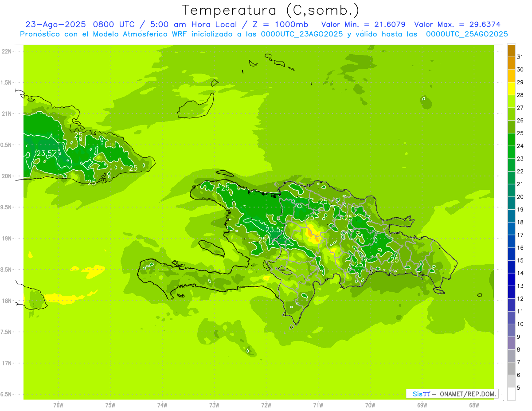Select the dark green swatch between 24 and 25
Viewport: 532px width, 411px height.
click(512, 140)
